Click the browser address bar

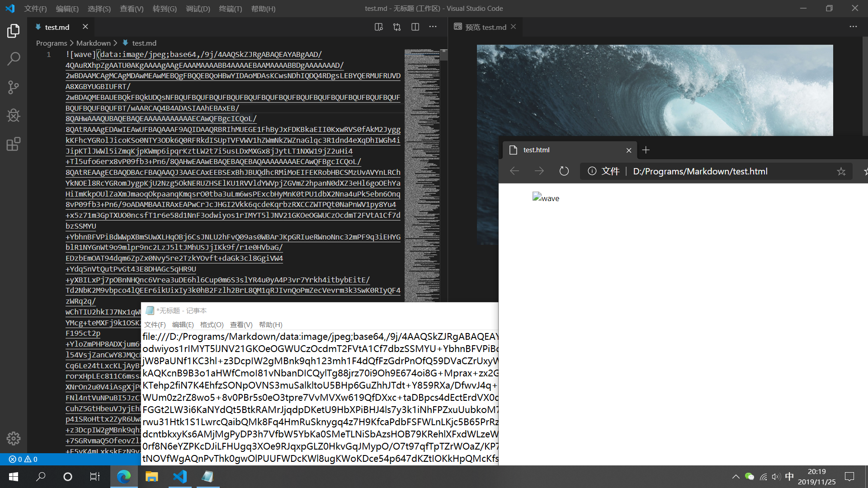click(701, 171)
